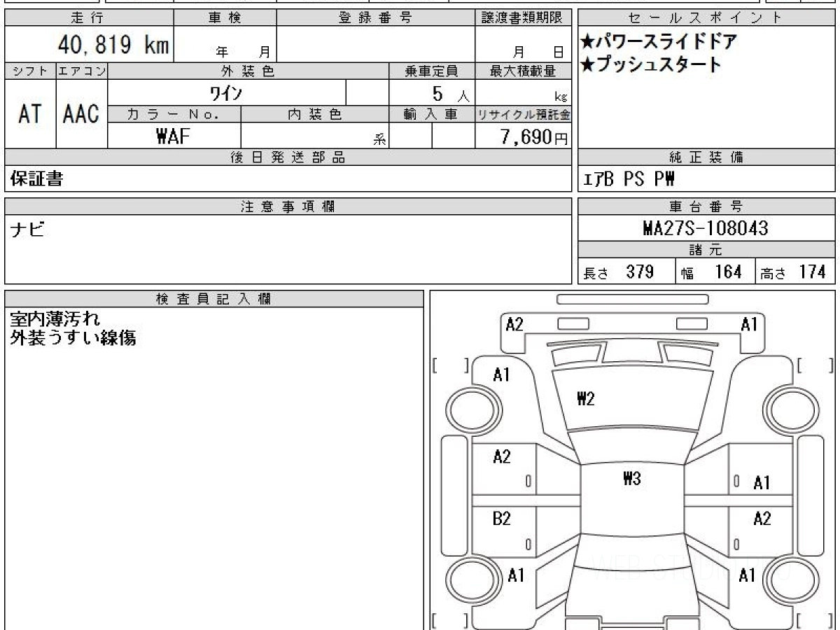Viewport: 840px width, 630px height.
Task: Click the リサイクル預託金 header
Action: [x=524, y=114]
